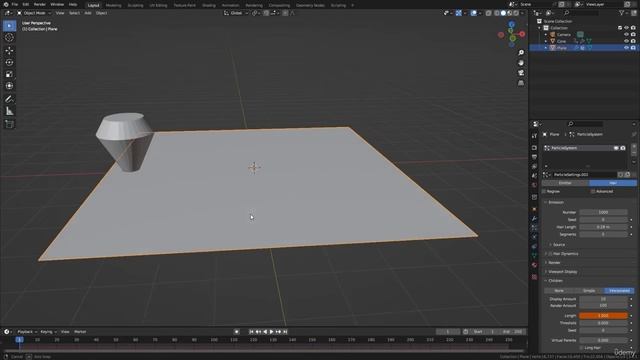Open the Output properties tab
This screenshot has height=360, width=640.
click(x=534, y=157)
